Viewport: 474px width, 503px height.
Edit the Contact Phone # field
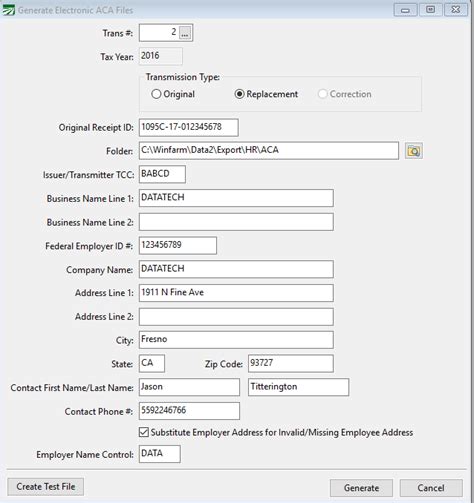coord(189,411)
